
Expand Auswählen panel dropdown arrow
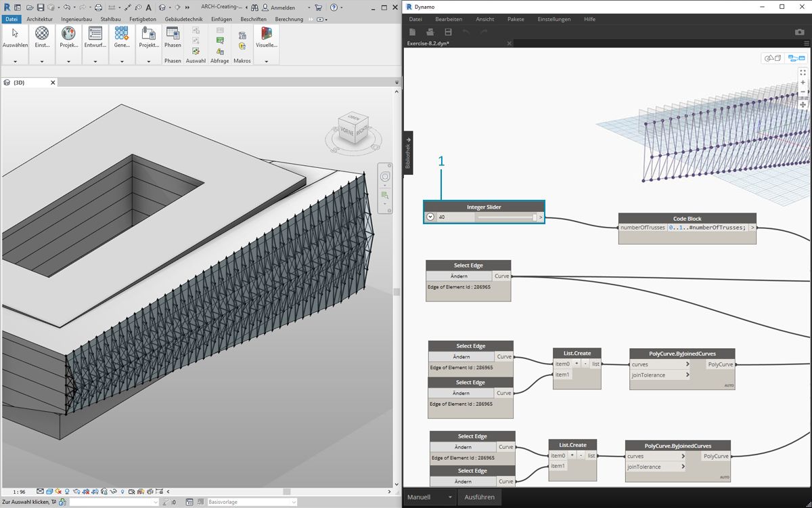click(x=15, y=62)
